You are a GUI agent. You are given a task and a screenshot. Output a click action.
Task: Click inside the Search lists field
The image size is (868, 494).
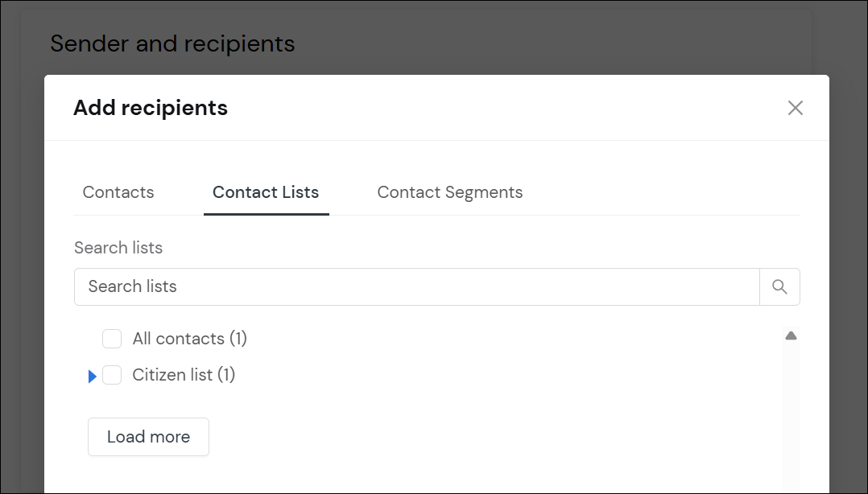click(403, 286)
